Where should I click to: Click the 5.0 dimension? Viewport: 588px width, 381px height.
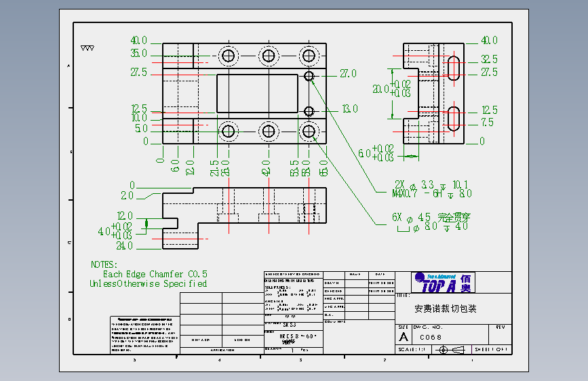tap(141, 129)
